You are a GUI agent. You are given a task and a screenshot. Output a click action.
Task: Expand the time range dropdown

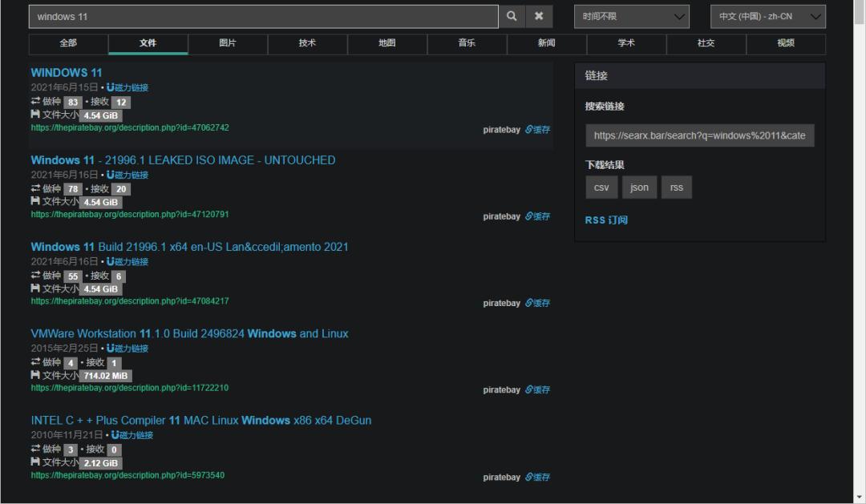point(631,16)
